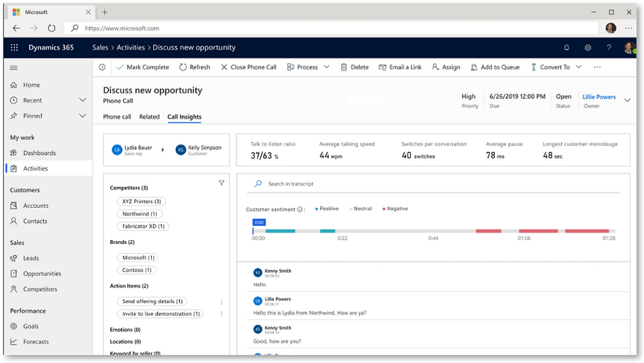Open Forecasts under Performance
This screenshot has height=363, width=644.
tap(35, 341)
